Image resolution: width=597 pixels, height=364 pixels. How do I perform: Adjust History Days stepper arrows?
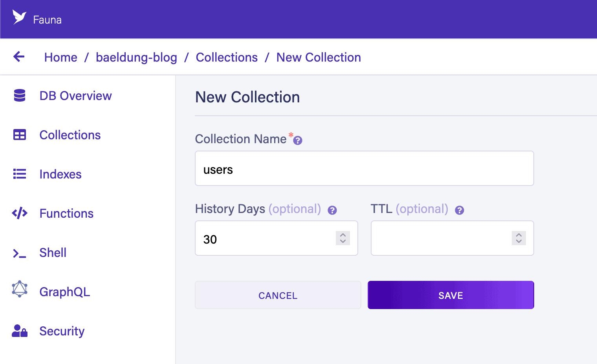coord(343,238)
